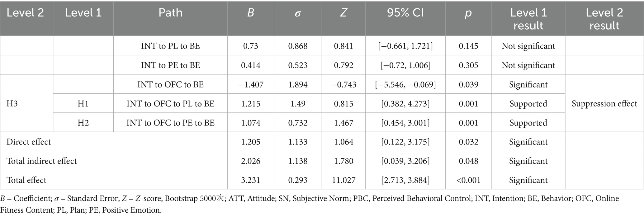The image size is (644, 217).
Task: Click the p-value cell showing <0.001
Action: (x=468, y=180)
